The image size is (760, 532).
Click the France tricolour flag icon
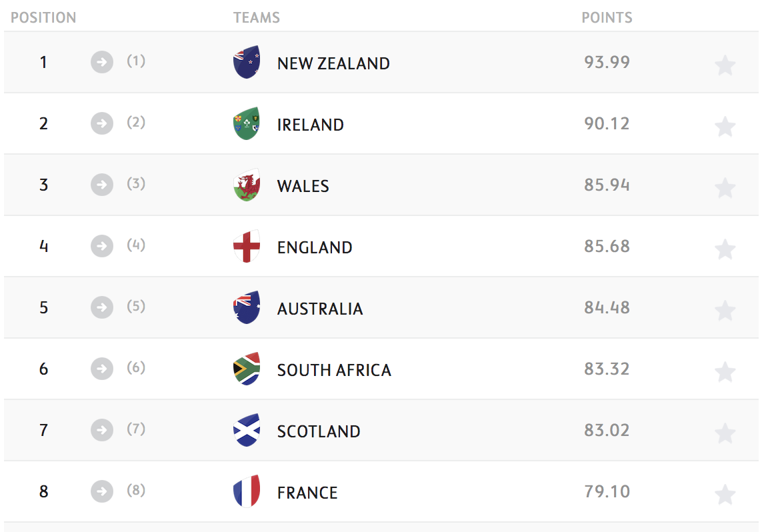246,491
